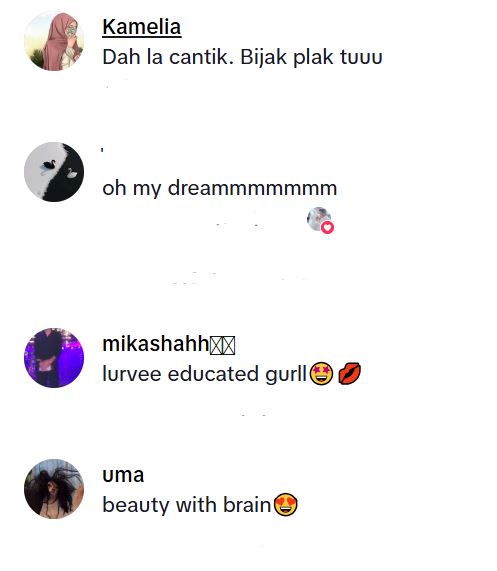The image size is (497, 571).
Task: Visit uma's profile via username
Action: pyautogui.click(x=123, y=475)
